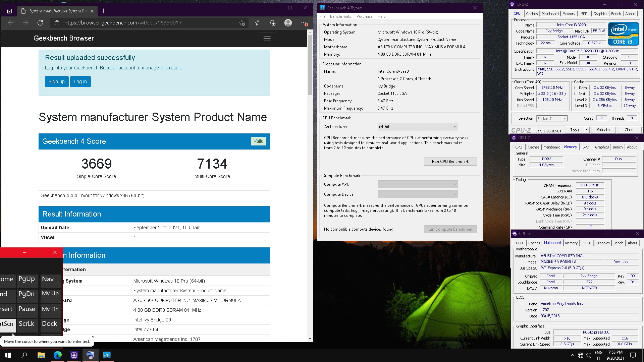Click the Valid badge
Viewport: 644px width, 362px height.
(258, 141)
